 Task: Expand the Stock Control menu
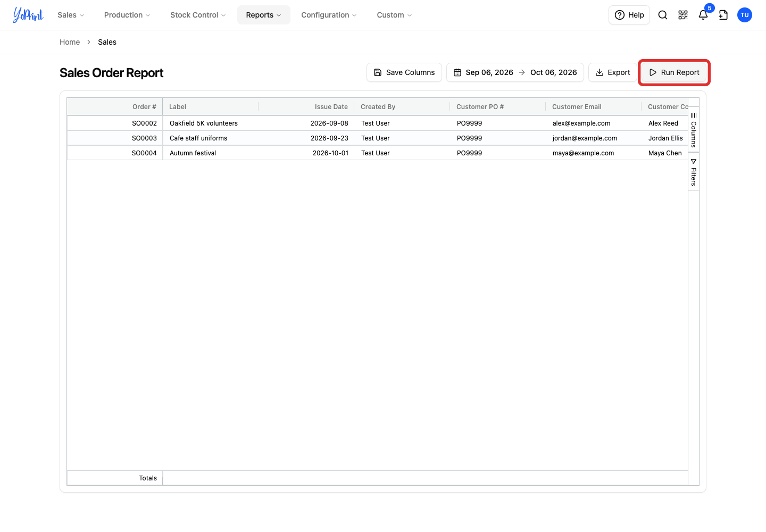pyautogui.click(x=198, y=15)
